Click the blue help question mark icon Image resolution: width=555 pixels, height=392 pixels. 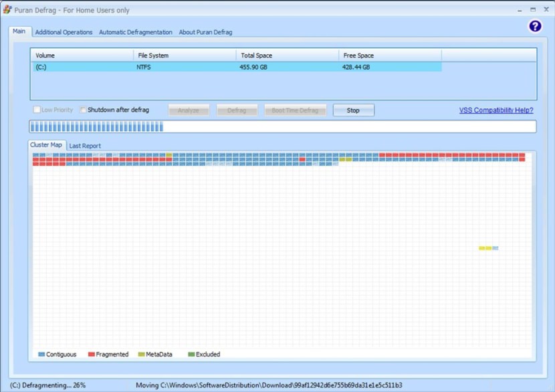pos(535,26)
